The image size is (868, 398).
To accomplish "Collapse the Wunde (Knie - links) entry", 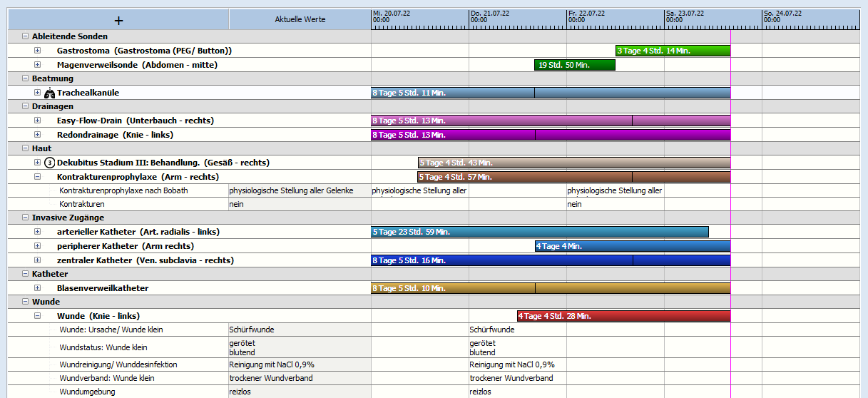I will tap(38, 315).
